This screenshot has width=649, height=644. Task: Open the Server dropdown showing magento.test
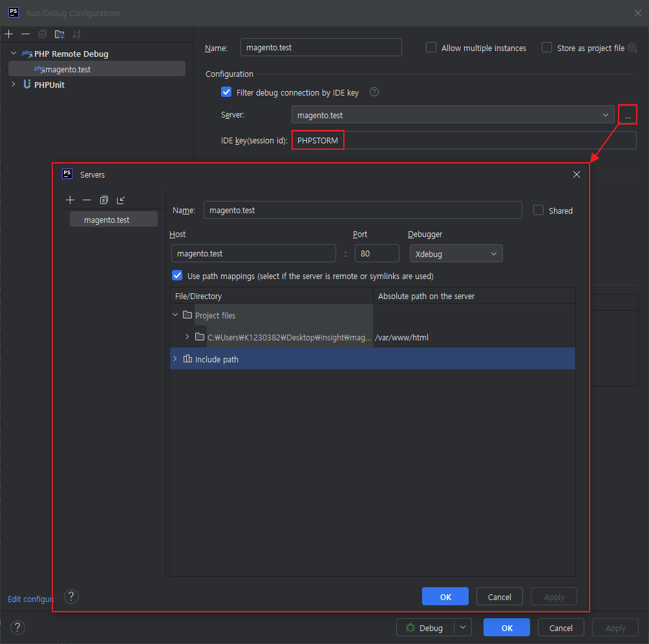click(452, 115)
